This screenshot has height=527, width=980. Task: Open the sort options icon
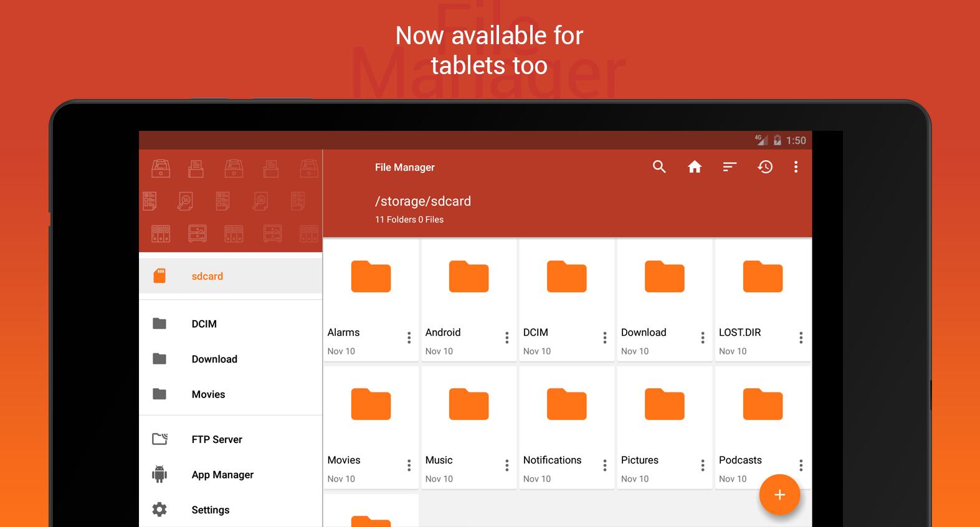pyautogui.click(x=730, y=167)
